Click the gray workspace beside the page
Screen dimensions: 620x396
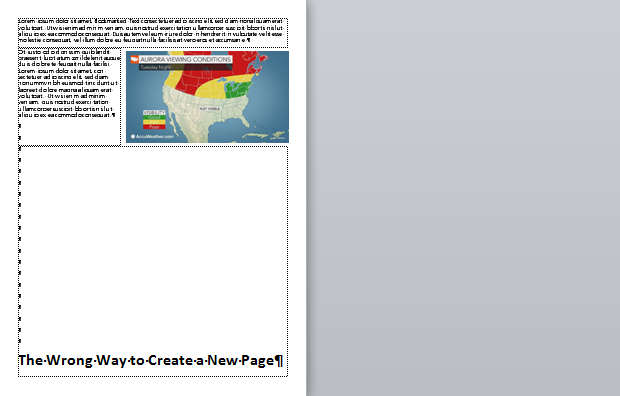click(x=463, y=198)
